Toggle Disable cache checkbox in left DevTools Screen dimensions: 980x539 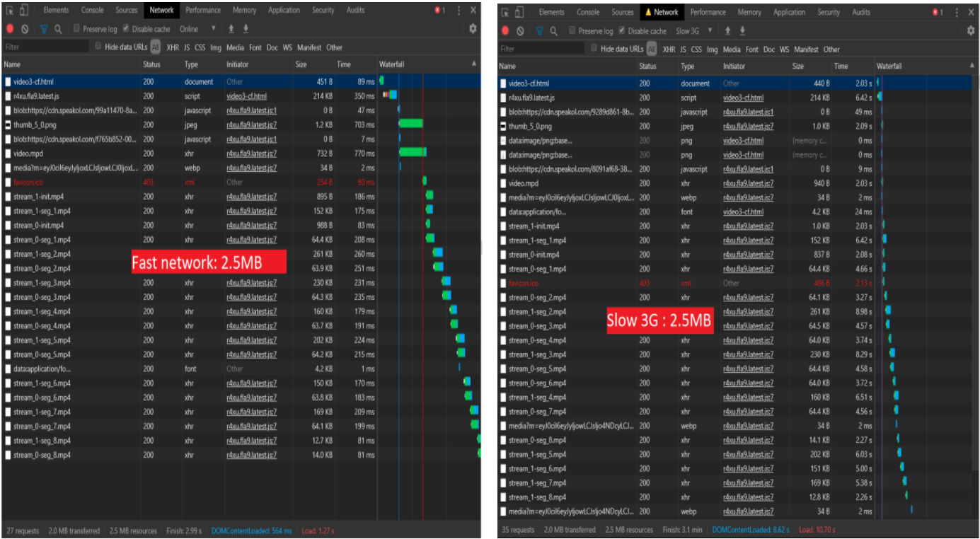coord(126,29)
